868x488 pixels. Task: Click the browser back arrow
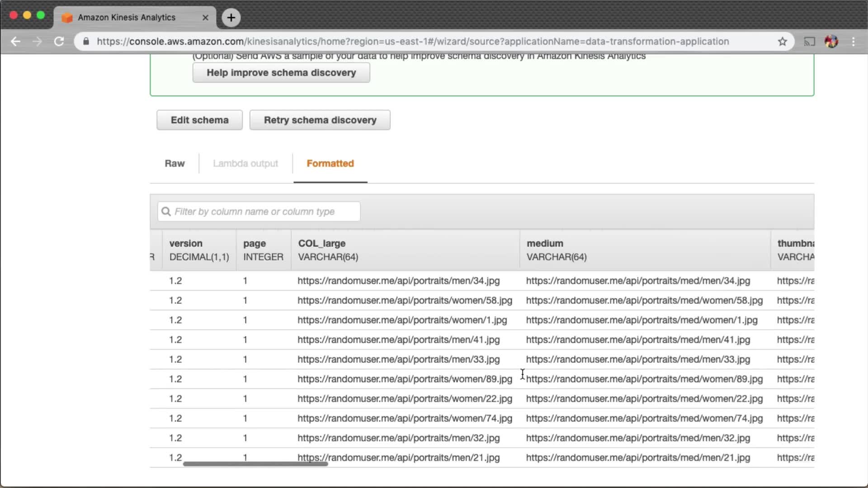pyautogui.click(x=15, y=42)
